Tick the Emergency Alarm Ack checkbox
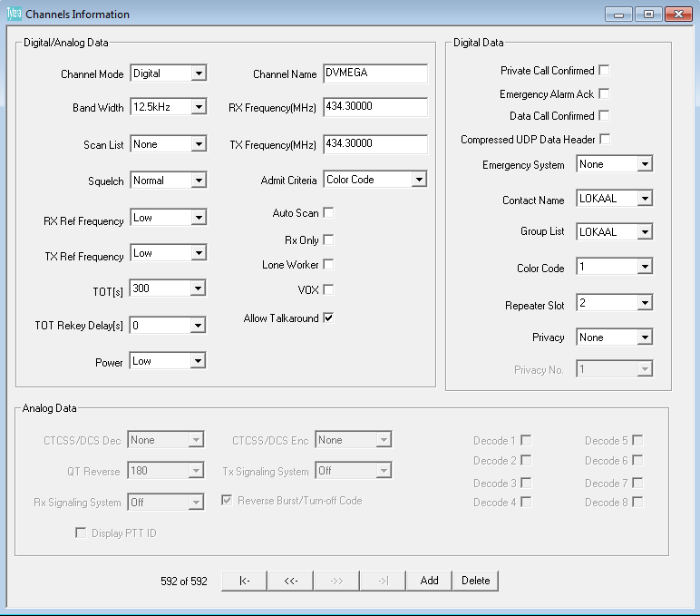700x616 pixels. [x=604, y=94]
